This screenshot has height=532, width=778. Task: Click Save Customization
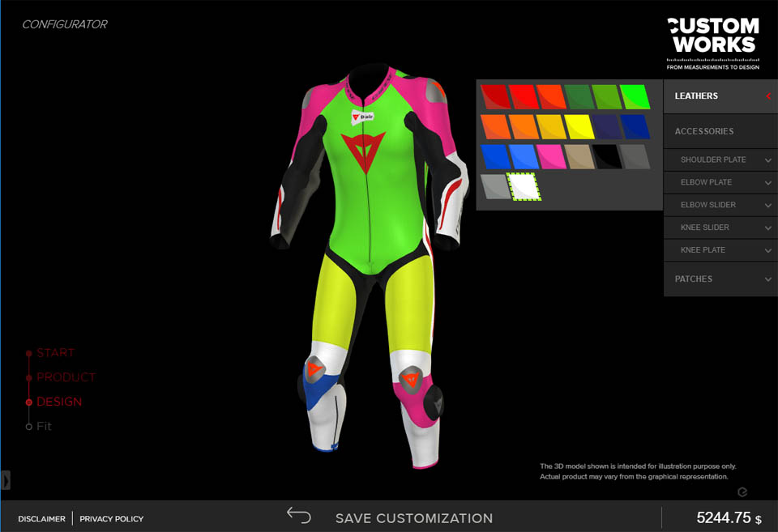click(x=414, y=518)
